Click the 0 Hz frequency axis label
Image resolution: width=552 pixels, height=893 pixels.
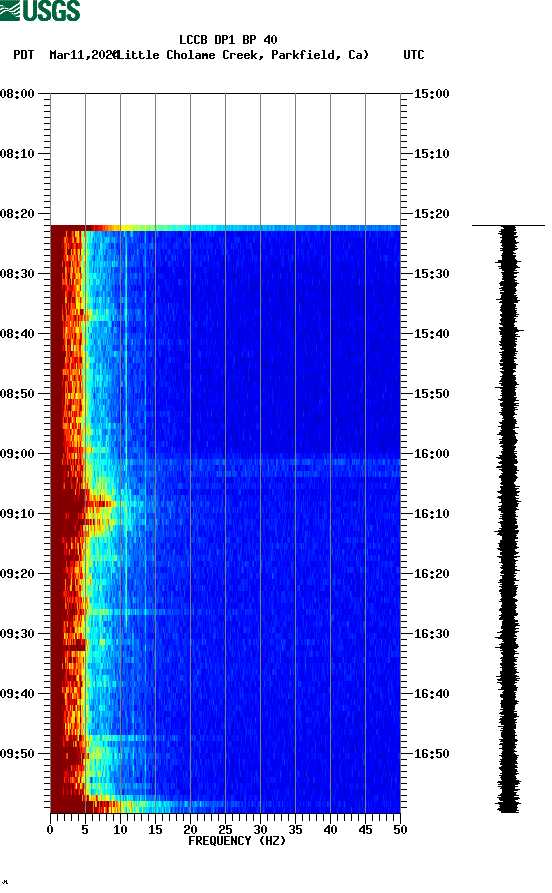(x=50, y=830)
